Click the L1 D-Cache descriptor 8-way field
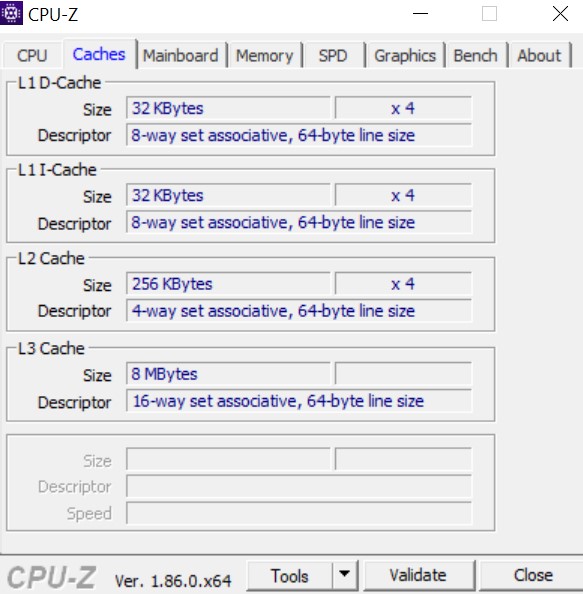The width and height of the screenshot is (583, 594). pyautogui.click(x=299, y=135)
